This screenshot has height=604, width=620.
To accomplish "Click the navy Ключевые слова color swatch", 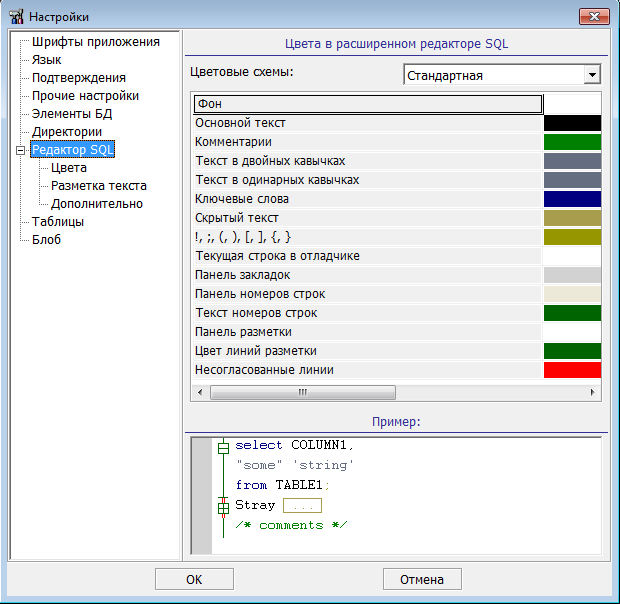I will [572, 199].
